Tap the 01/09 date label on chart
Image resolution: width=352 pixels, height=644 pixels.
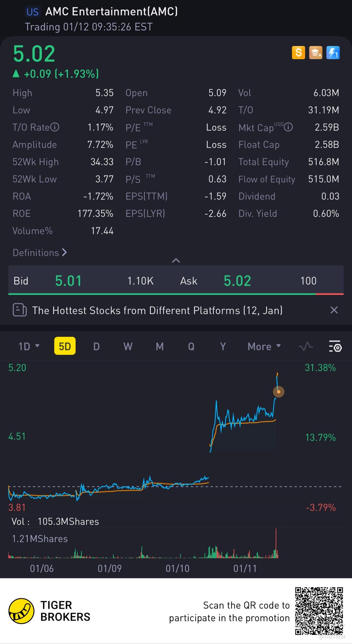(x=110, y=568)
